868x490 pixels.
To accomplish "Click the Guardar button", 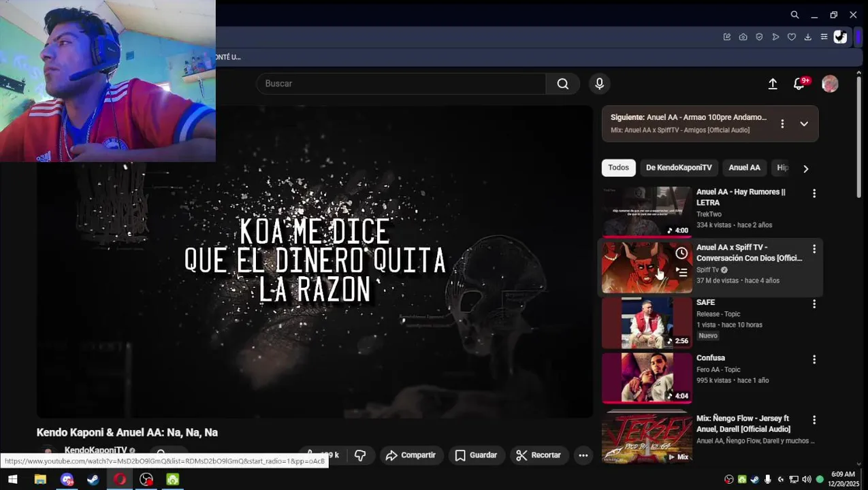I will pos(476,455).
